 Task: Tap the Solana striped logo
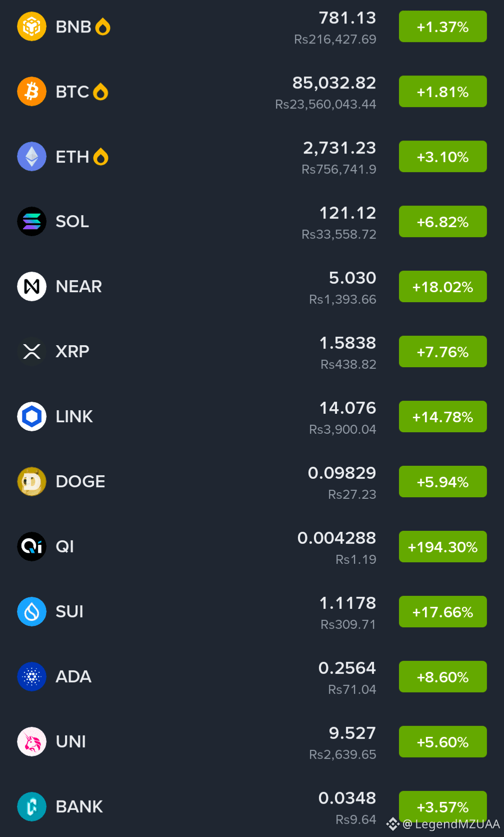tap(31, 222)
